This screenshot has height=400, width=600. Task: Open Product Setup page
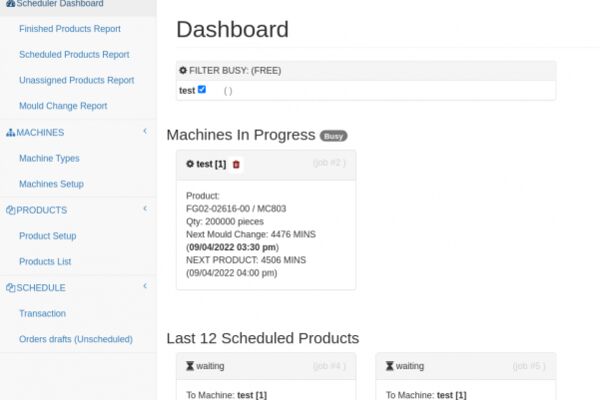click(x=47, y=236)
